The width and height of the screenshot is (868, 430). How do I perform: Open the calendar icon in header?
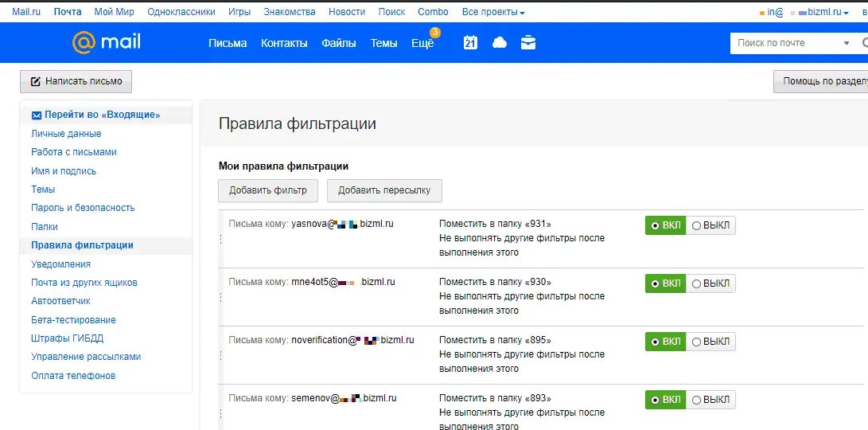[x=470, y=43]
